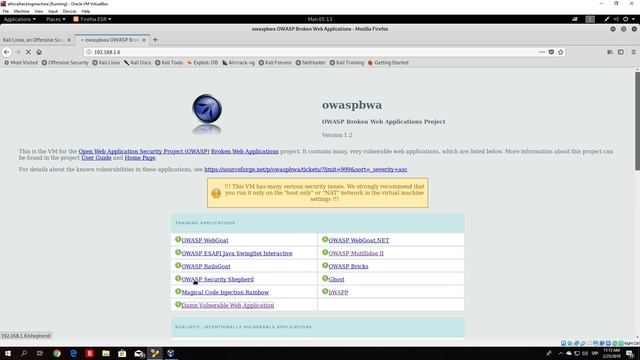Open the Firefox hamburger menu
This screenshot has width=640, height=360.
pyautogui.click(x=633, y=52)
